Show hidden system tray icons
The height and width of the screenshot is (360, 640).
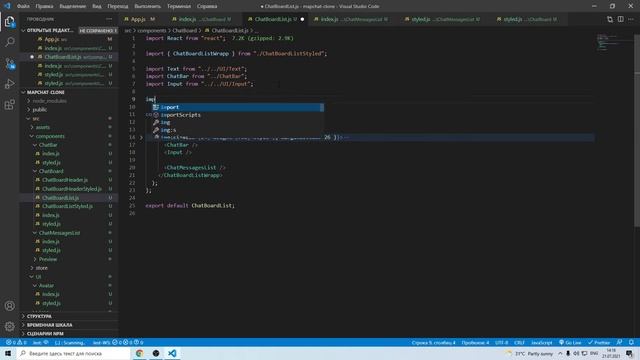point(560,353)
